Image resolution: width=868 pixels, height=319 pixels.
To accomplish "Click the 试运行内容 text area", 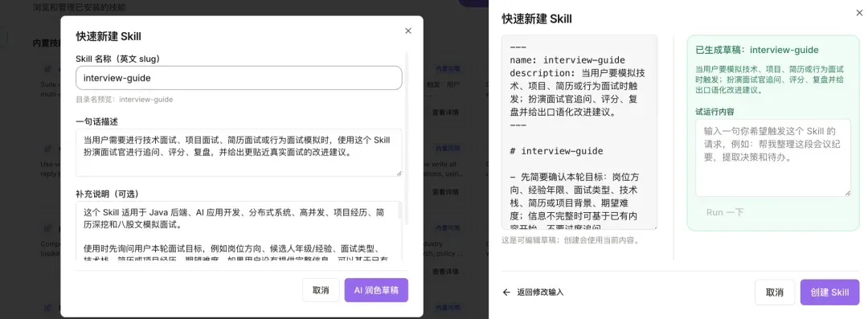I will [x=773, y=157].
